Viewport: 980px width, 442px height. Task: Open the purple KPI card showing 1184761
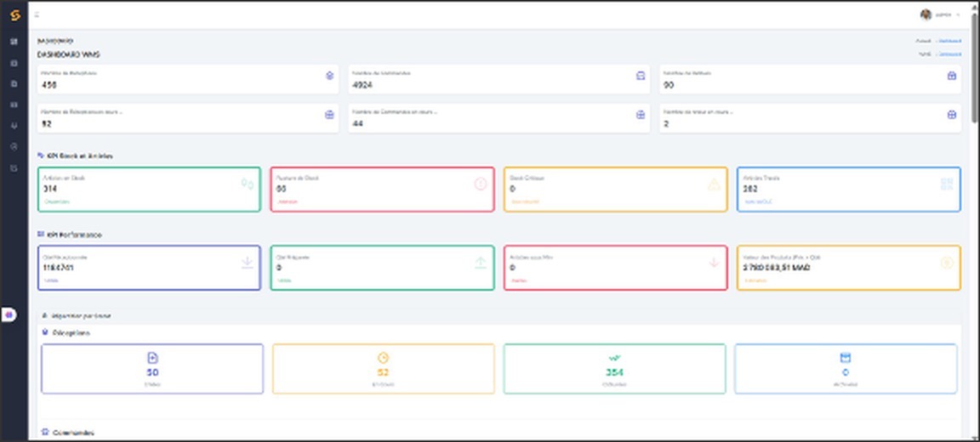tap(150, 268)
